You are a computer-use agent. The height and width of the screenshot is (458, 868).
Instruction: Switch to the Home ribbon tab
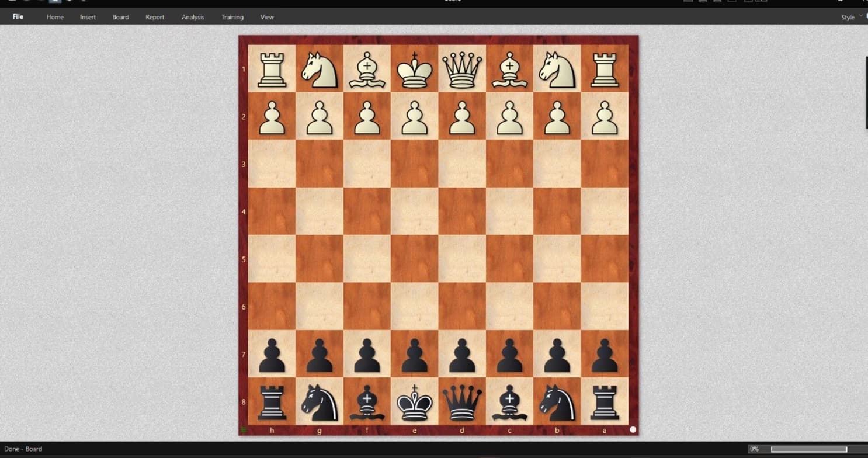pyautogui.click(x=55, y=17)
